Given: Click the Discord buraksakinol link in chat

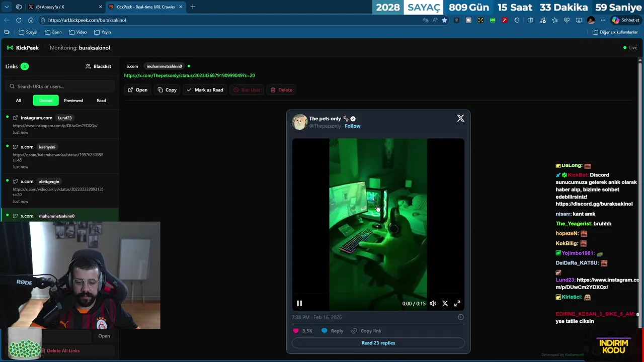Looking at the screenshot, I should click(x=594, y=204).
